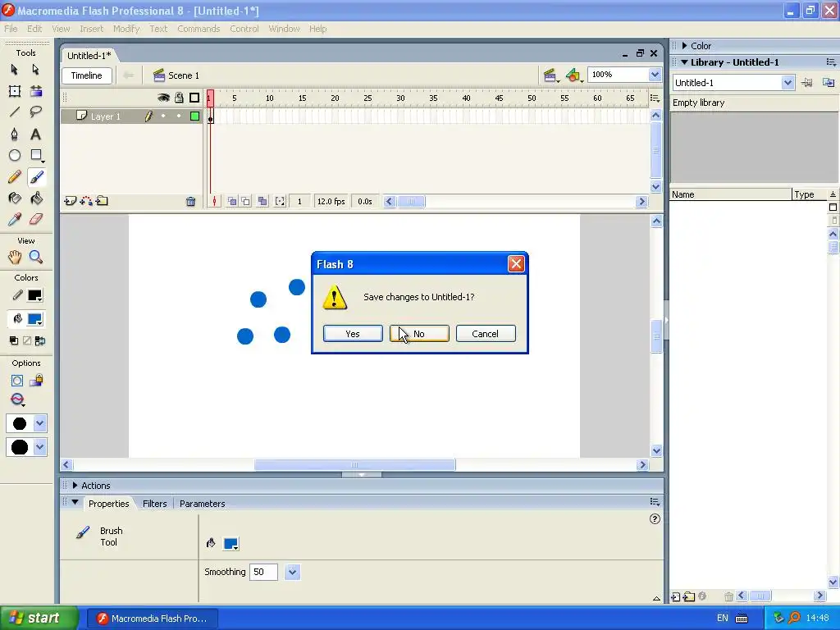Viewport: 840px width, 630px height.
Task: Open the brush size dropdown
Action: click(39, 423)
